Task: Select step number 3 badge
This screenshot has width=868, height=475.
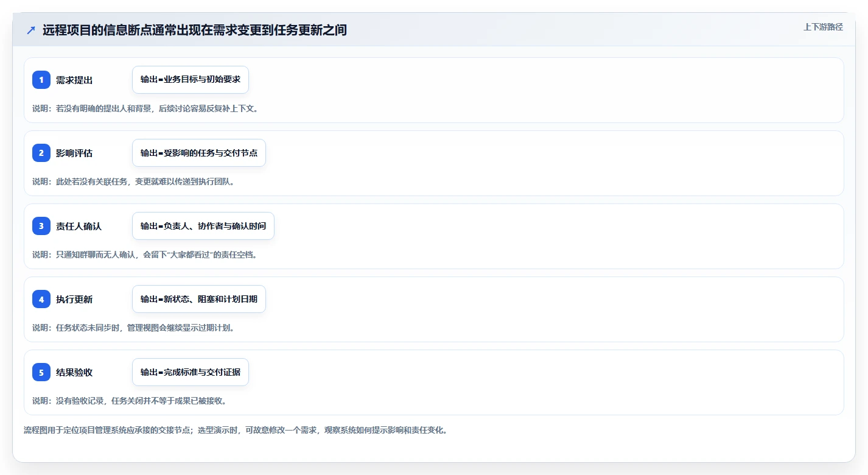Action: (x=41, y=226)
